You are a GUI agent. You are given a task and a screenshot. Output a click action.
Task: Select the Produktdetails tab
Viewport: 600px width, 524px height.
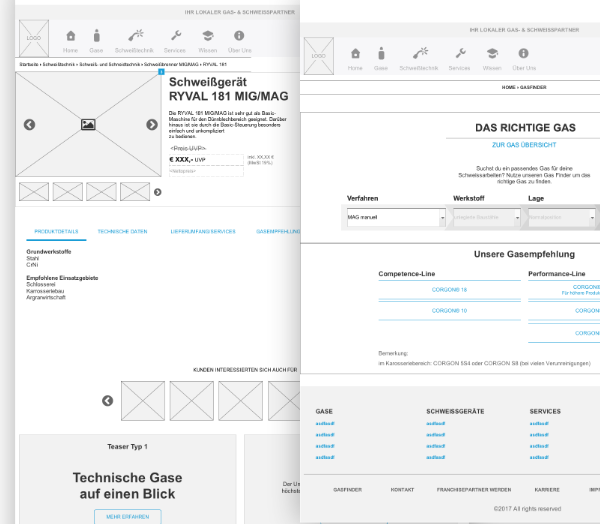coord(55,231)
